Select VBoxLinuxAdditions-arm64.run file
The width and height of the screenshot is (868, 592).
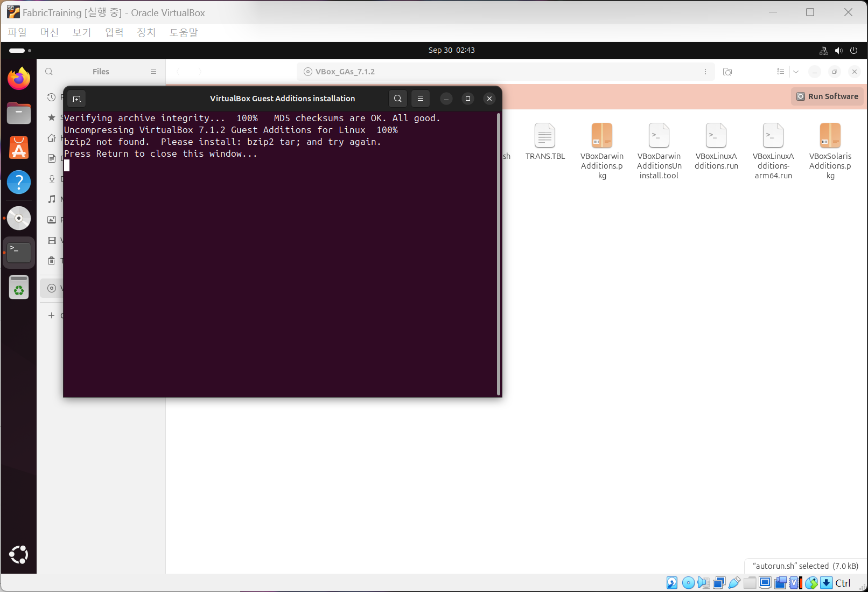pyautogui.click(x=773, y=151)
